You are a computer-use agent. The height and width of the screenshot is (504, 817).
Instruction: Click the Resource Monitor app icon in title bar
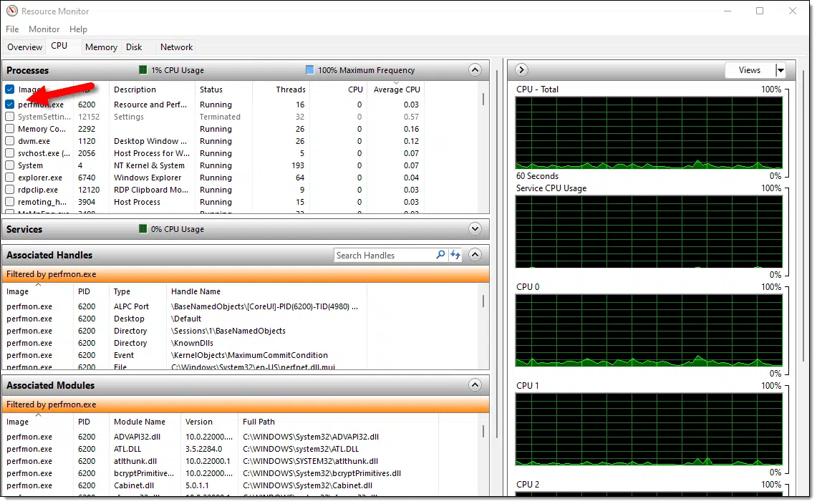pyautogui.click(x=12, y=11)
